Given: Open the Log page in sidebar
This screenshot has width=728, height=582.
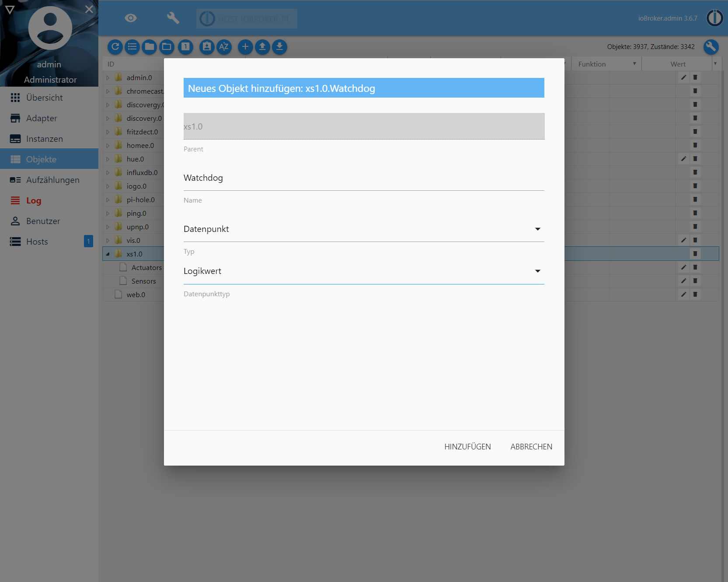Looking at the screenshot, I should pos(49,200).
